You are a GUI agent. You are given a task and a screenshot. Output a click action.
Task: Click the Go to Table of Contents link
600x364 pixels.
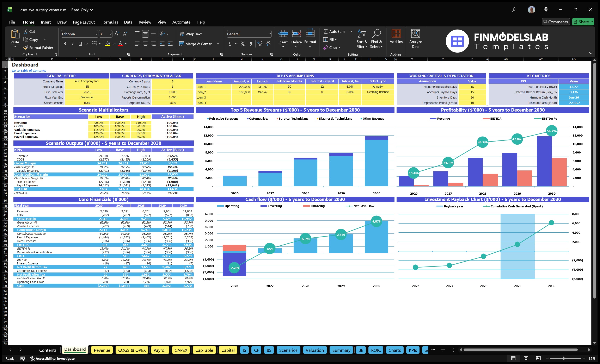[29, 70]
